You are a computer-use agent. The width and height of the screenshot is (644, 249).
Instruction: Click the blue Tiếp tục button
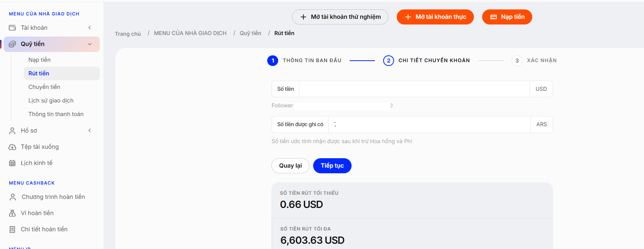(332, 166)
